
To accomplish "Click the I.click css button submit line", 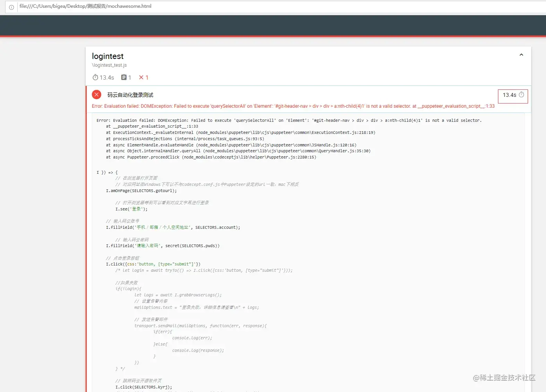I will (x=153, y=264).
